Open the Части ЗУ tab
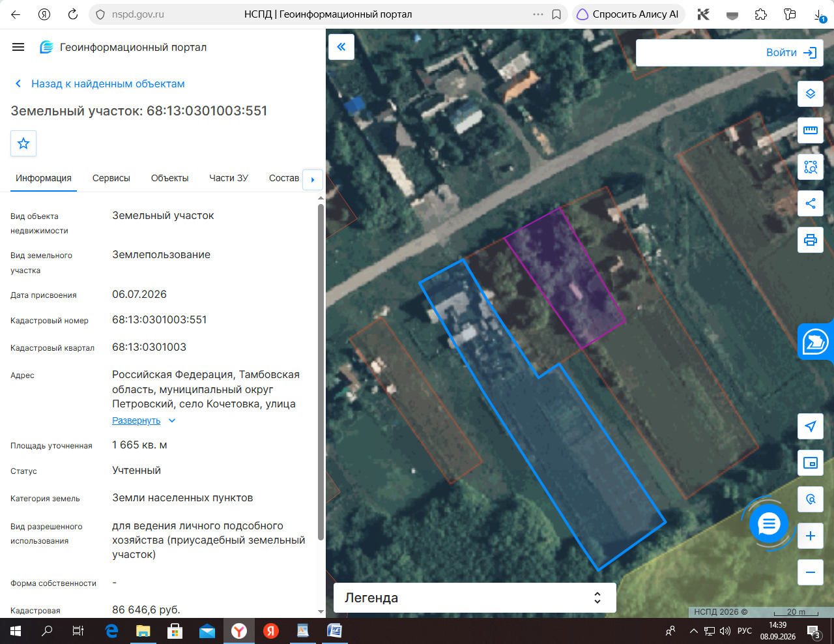The image size is (834, 644). click(229, 178)
